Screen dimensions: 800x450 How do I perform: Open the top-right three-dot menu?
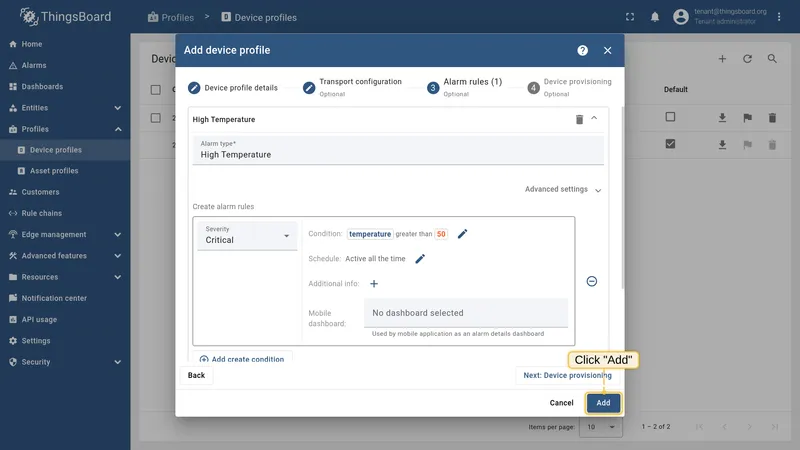[779, 17]
